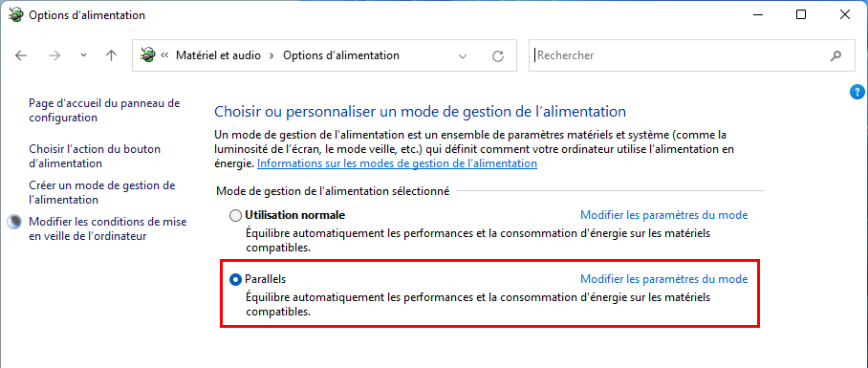Screen dimensions: 868x368
Task: Refresh the Options d'alimentation page
Action: (498, 55)
